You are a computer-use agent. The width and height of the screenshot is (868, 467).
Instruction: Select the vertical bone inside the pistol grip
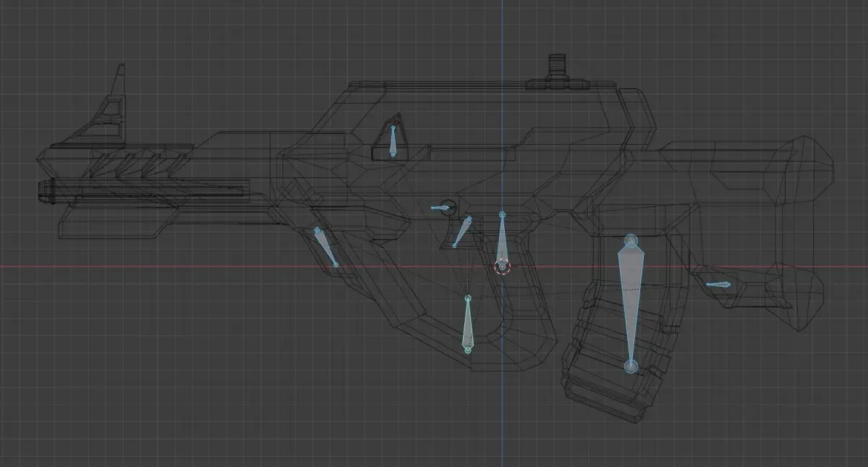coord(468,324)
